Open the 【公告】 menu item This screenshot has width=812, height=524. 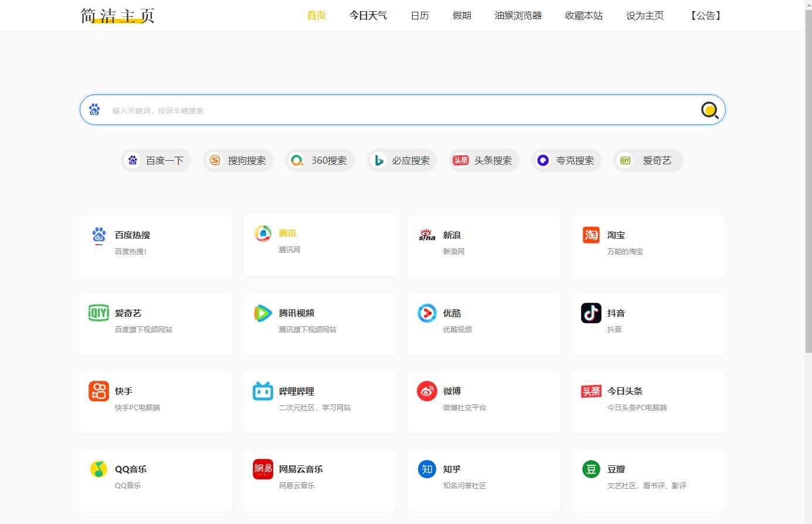click(x=706, y=16)
